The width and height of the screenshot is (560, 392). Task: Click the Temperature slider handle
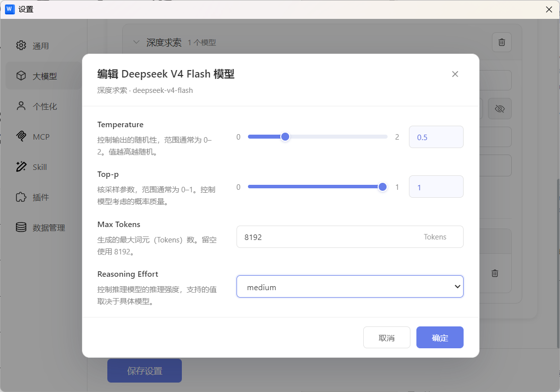tap(285, 137)
